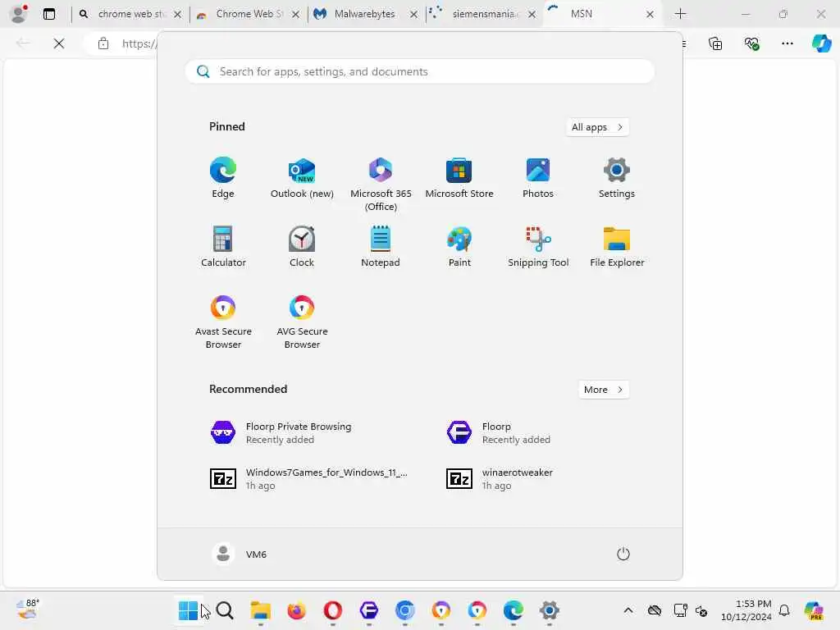This screenshot has width=840, height=630.
Task: Launch the Paint app
Action: point(459,247)
